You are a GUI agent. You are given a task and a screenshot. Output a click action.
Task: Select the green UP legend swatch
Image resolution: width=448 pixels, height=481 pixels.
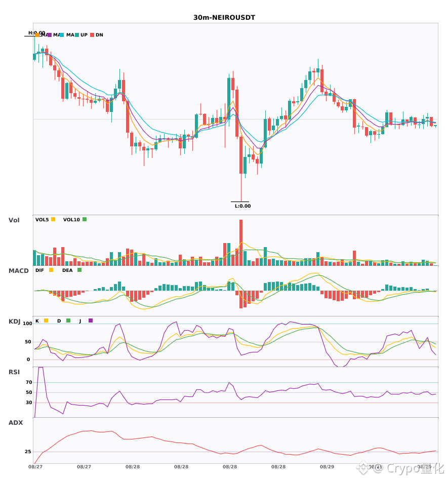(77, 35)
